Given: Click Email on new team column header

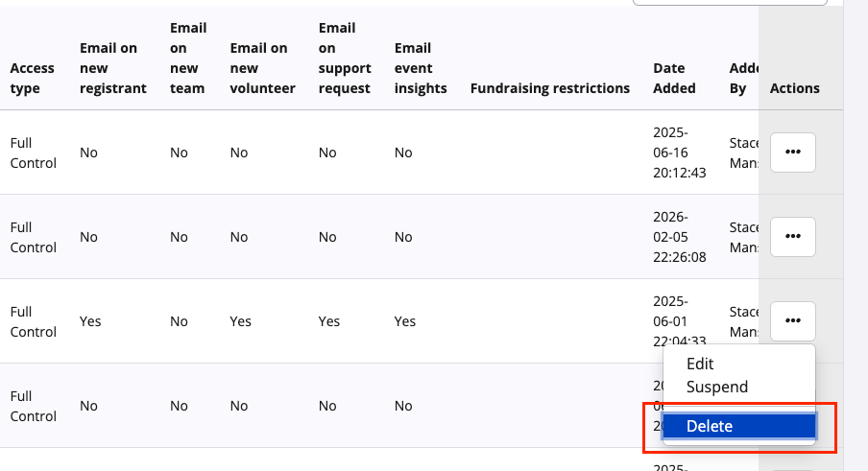Looking at the screenshot, I should pyautogui.click(x=188, y=59).
